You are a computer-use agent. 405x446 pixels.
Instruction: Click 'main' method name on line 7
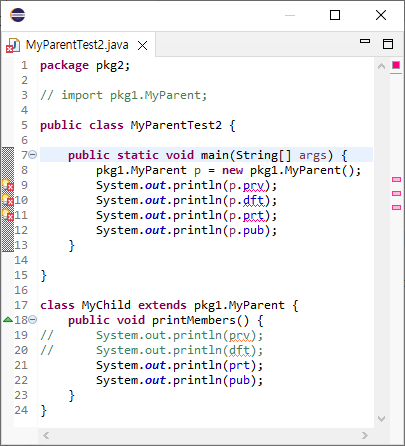[215, 155]
